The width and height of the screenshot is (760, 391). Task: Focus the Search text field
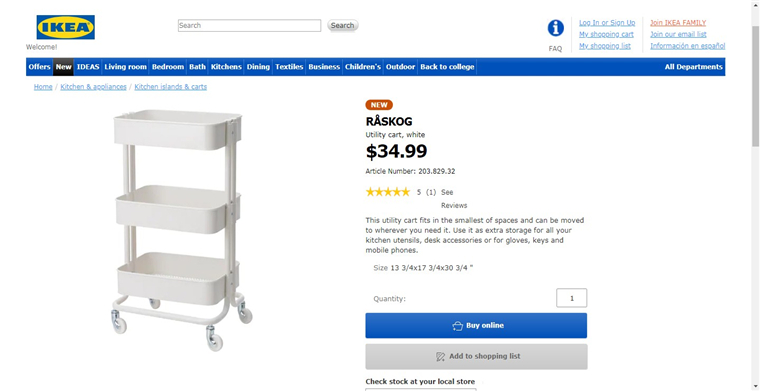coord(249,25)
